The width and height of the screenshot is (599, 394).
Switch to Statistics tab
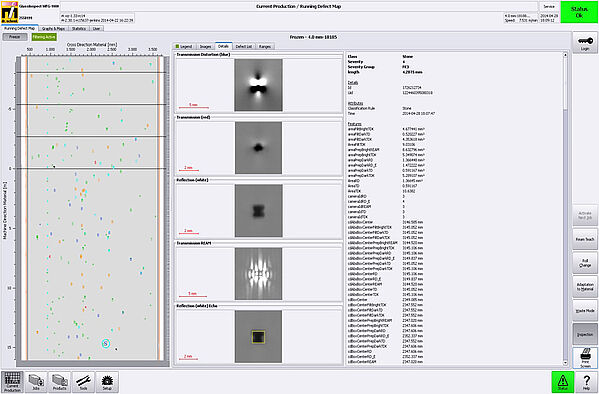coord(79,28)
